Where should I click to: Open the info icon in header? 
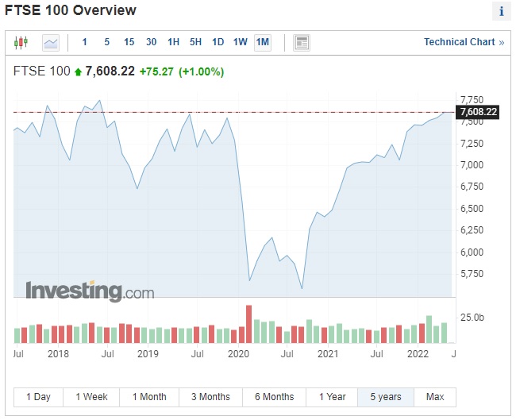coord(501,11)
